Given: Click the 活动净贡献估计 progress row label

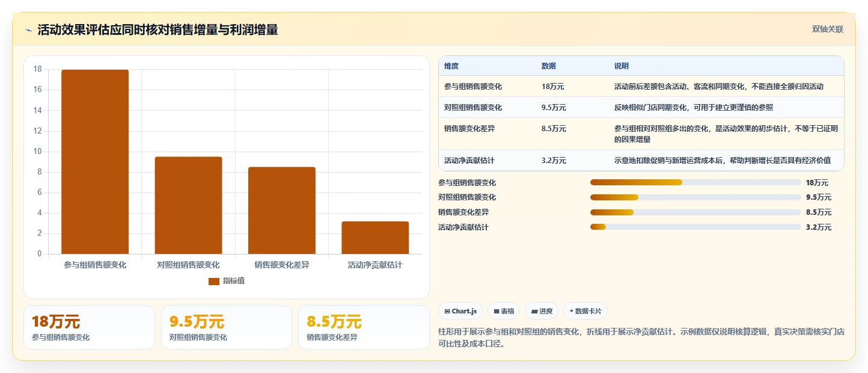Looking at the screenshot, I should point(463,227).
